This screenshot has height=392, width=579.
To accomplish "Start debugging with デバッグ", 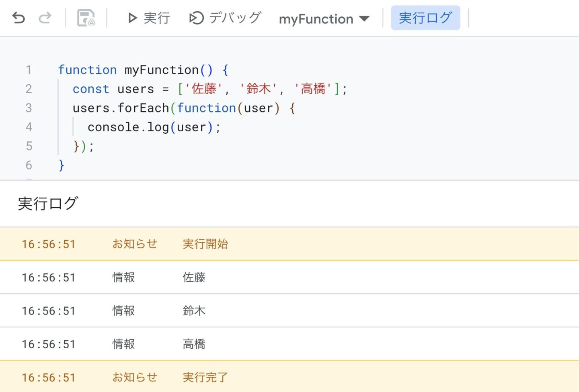I will click(x=234, y=18).
